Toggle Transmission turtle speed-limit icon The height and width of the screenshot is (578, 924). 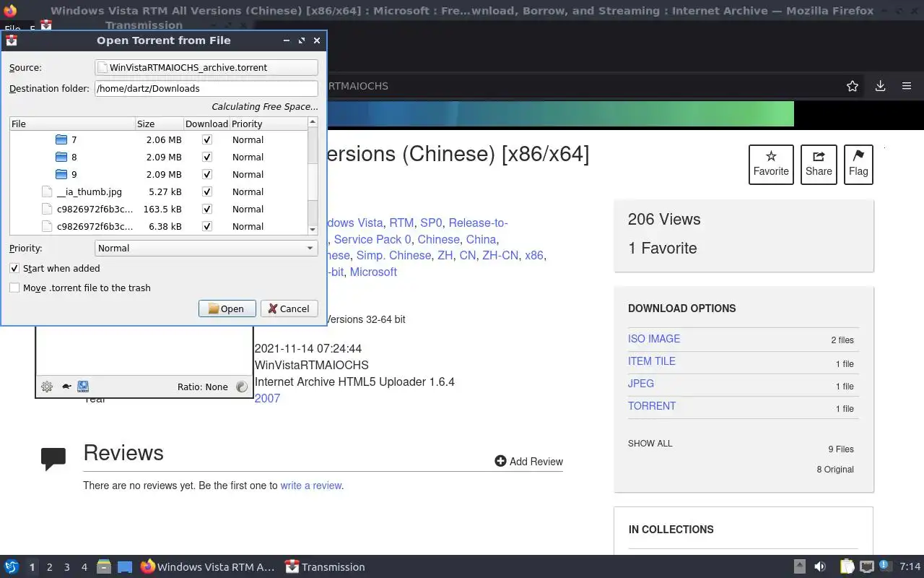coord(66,387)
